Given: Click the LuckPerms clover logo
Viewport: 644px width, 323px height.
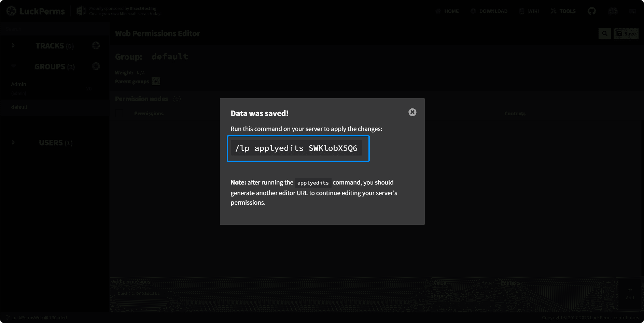Looking at the screenshot, I should [x=11, y=11].
